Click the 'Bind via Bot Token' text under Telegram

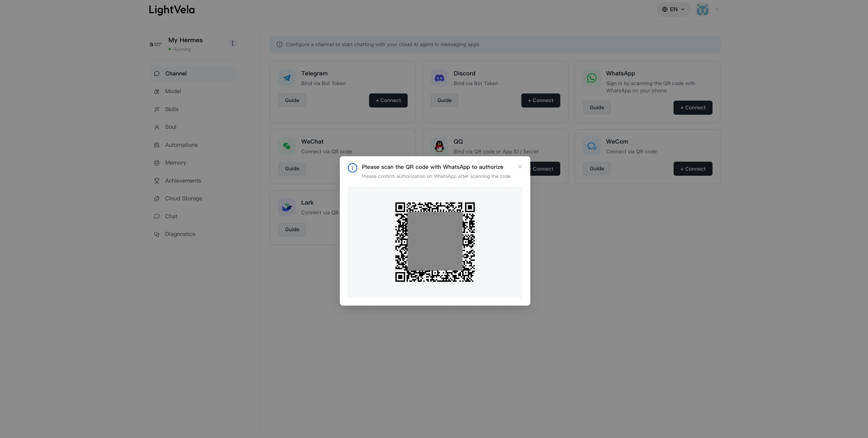coord(323,83)
